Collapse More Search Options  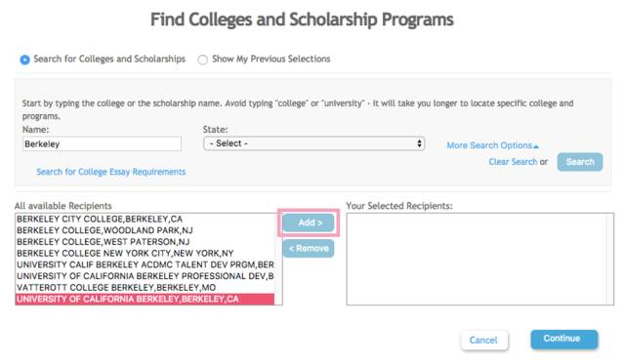492,145
